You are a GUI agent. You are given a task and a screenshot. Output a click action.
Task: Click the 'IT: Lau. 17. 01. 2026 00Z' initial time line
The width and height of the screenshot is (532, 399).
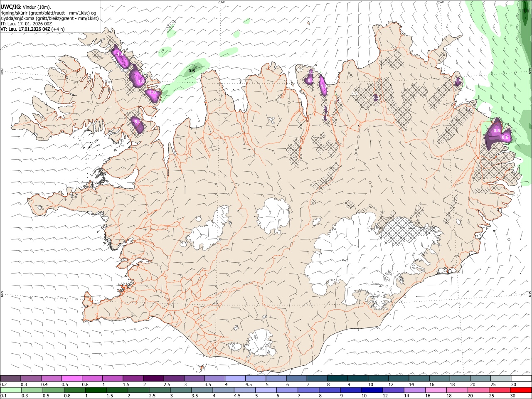pyautogui.click(x=26, y=24)
